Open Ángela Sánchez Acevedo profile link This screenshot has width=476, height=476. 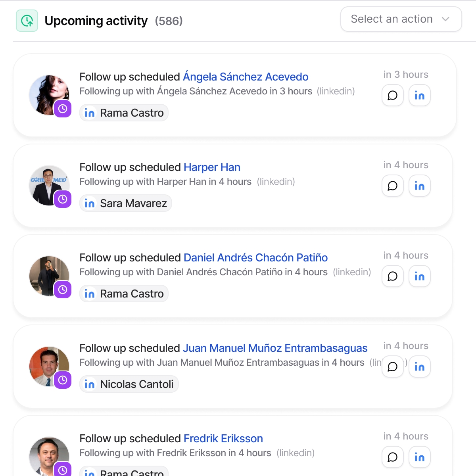[x=246, y=77]
